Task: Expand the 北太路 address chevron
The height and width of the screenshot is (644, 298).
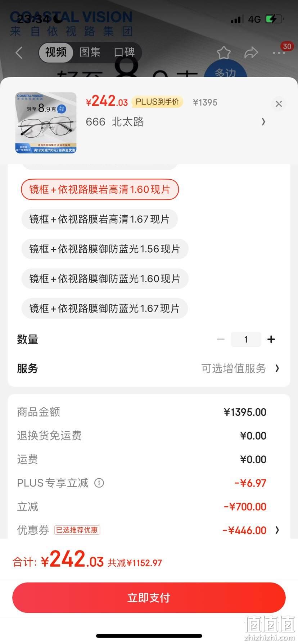Action: [x=263, y=122]
